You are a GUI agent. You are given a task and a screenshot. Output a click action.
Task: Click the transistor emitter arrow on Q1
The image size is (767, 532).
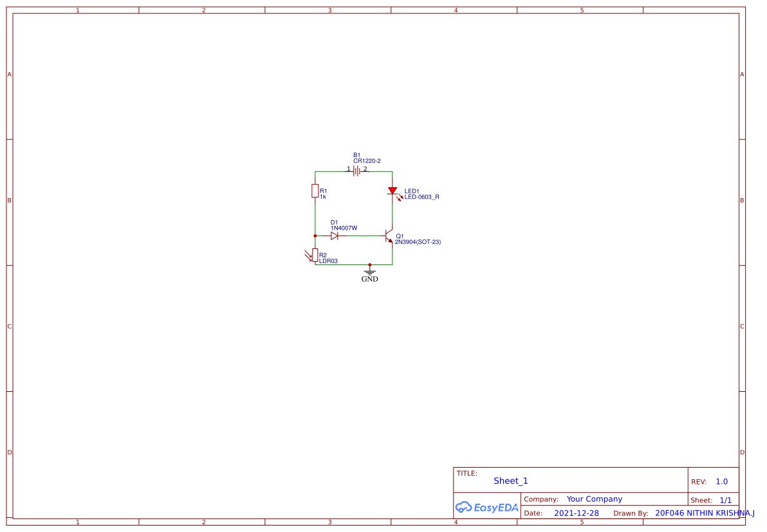tap(391, 241)
